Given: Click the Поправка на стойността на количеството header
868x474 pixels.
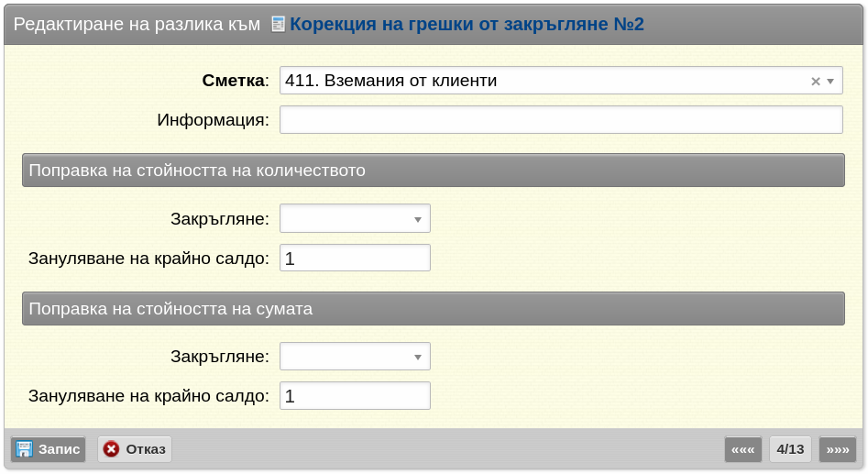Looking at the screenshot, I should [x=434, y=170].
